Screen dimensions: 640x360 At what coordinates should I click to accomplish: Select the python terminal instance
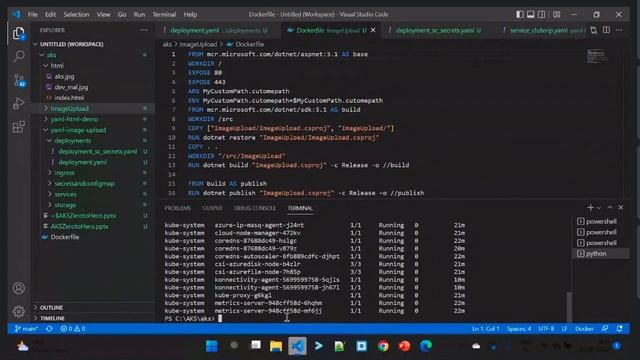click(600, 253)
